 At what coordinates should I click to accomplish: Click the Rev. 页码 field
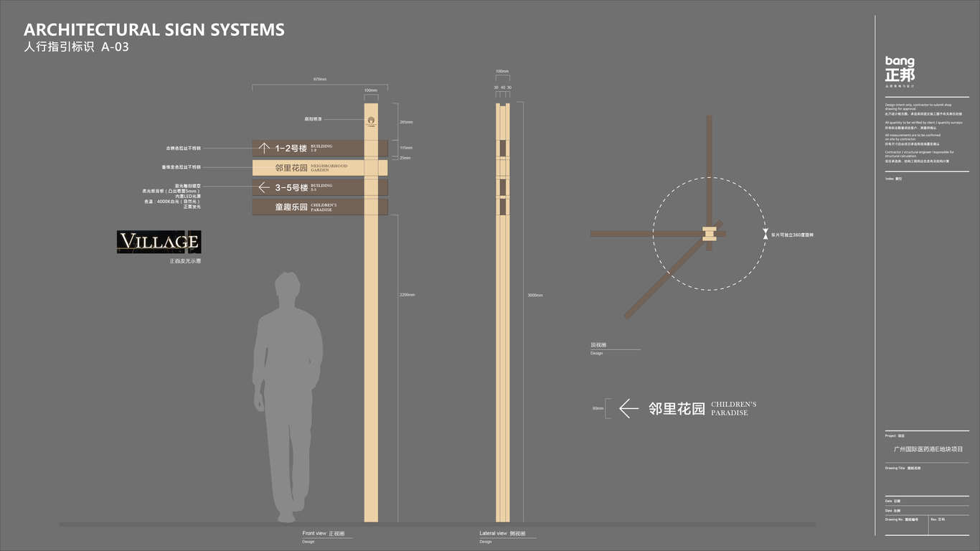tap(938, 519)
